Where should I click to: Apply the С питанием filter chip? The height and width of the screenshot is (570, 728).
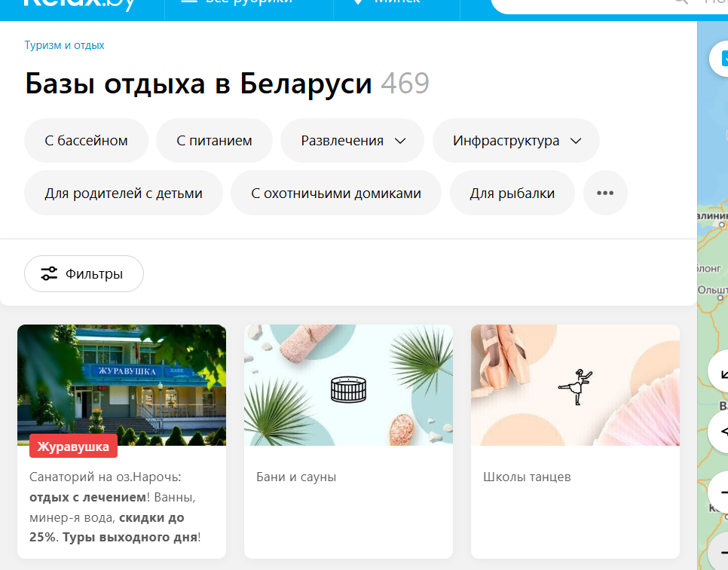[x=214, y=141]
